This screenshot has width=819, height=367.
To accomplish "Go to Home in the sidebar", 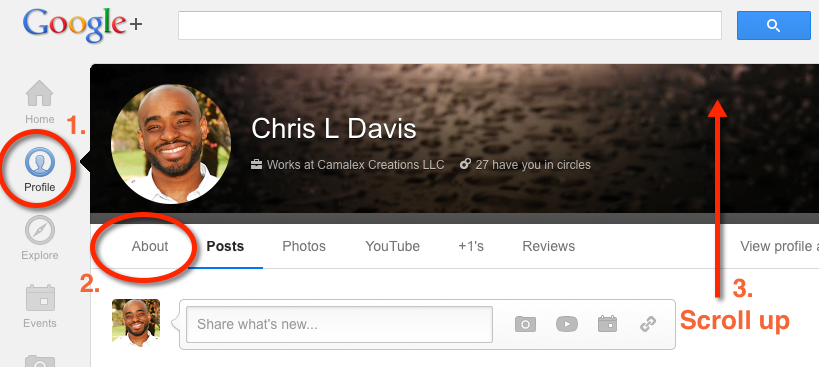I will click(40, 102).
